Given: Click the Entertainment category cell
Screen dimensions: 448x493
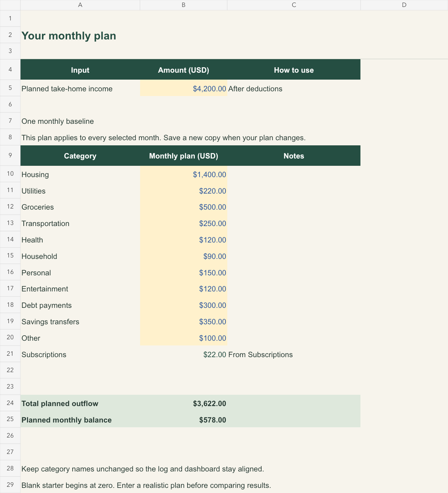Looking at the screenshot, I should point(80,289).
